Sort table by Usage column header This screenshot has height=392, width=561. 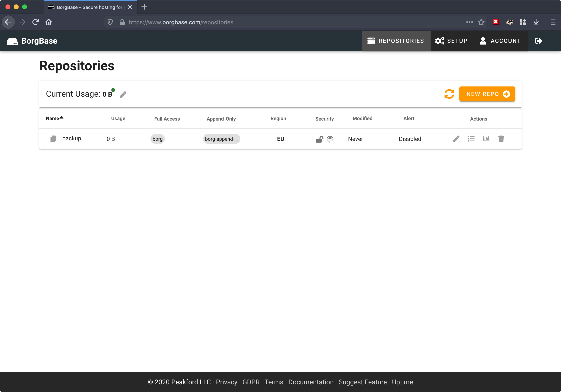[118, 118]
